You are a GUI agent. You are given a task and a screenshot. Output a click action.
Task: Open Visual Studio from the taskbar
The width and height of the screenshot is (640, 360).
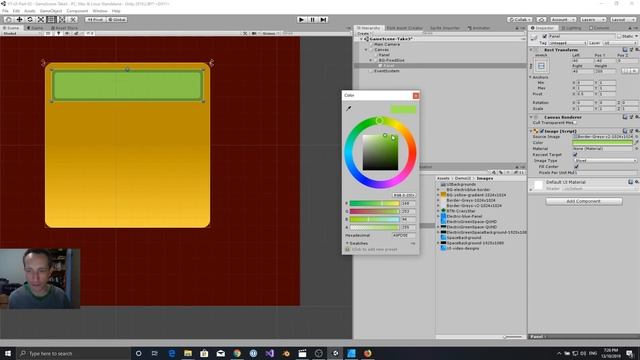click(269, 353)
